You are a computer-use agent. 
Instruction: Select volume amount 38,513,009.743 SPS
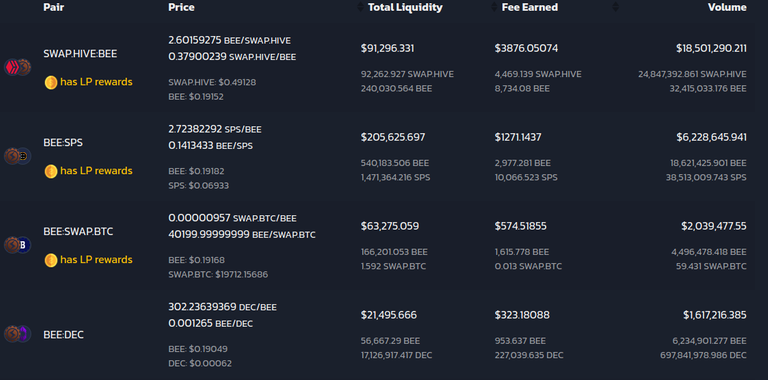[706, 178]
